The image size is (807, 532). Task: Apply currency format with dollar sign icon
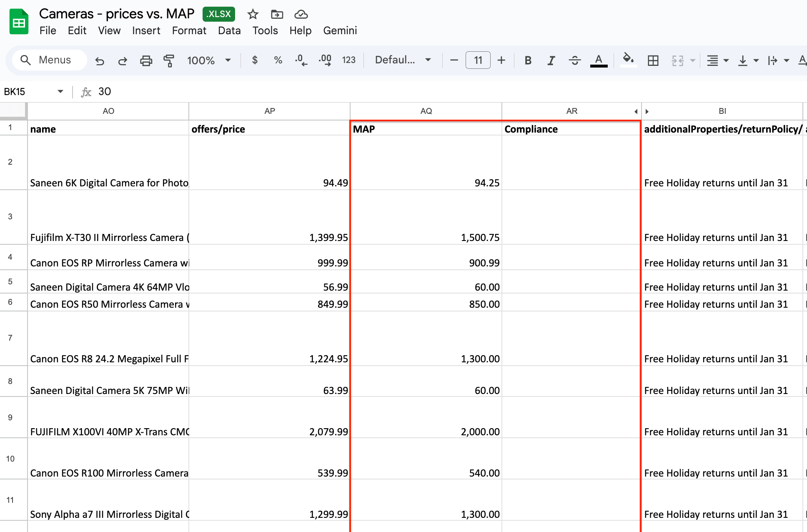pos(255,60)
